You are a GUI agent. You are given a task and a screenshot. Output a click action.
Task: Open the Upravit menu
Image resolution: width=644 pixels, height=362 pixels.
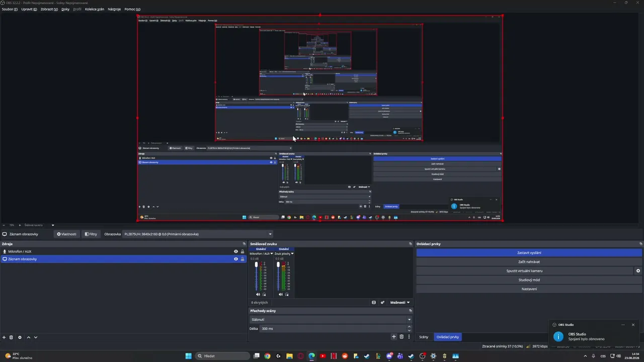click(29, 9)
